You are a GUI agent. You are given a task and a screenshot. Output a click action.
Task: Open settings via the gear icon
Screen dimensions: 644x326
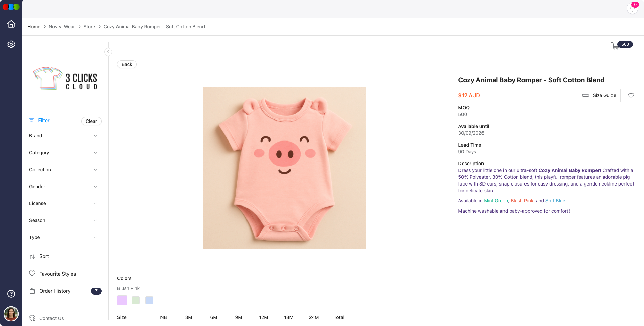11,44
